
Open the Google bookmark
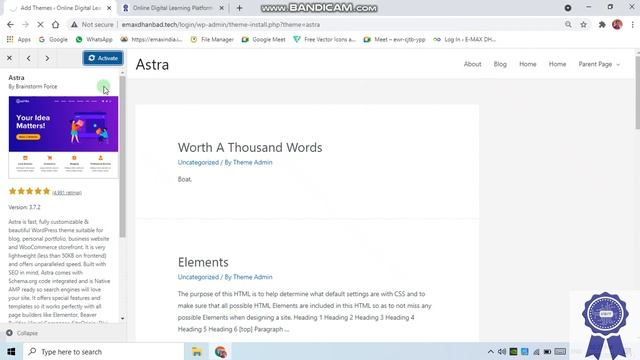tap(53, 39)
